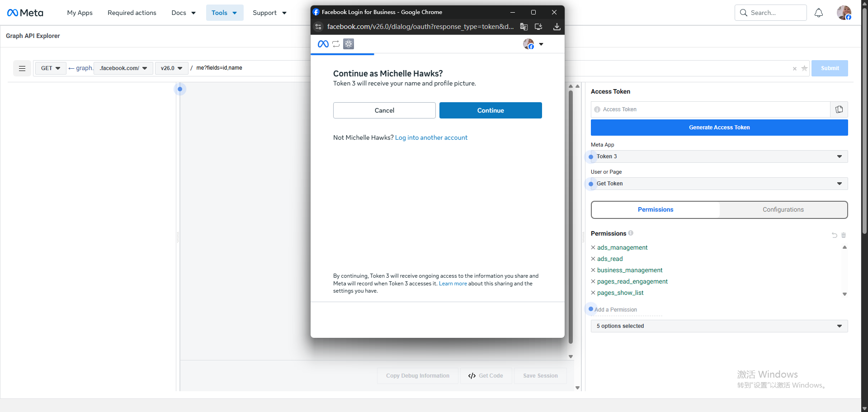Open Required actions

(x=132, y=13)
